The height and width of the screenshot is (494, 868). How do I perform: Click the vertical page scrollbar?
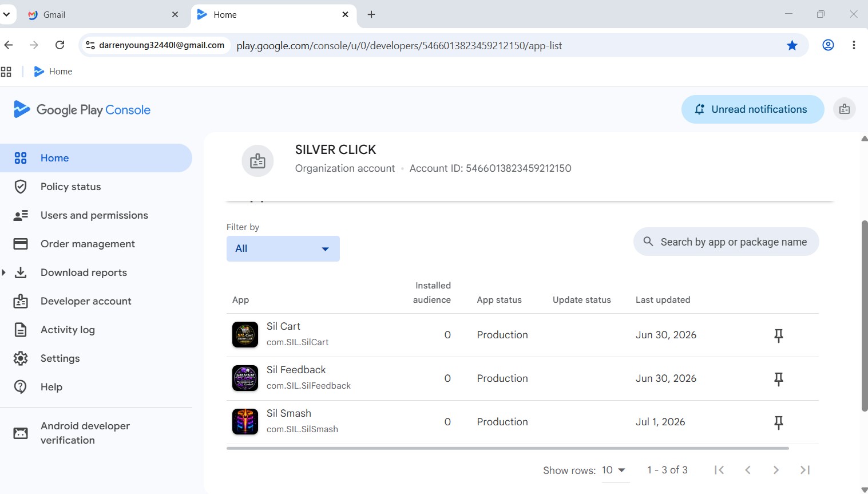tap(865, 316)
